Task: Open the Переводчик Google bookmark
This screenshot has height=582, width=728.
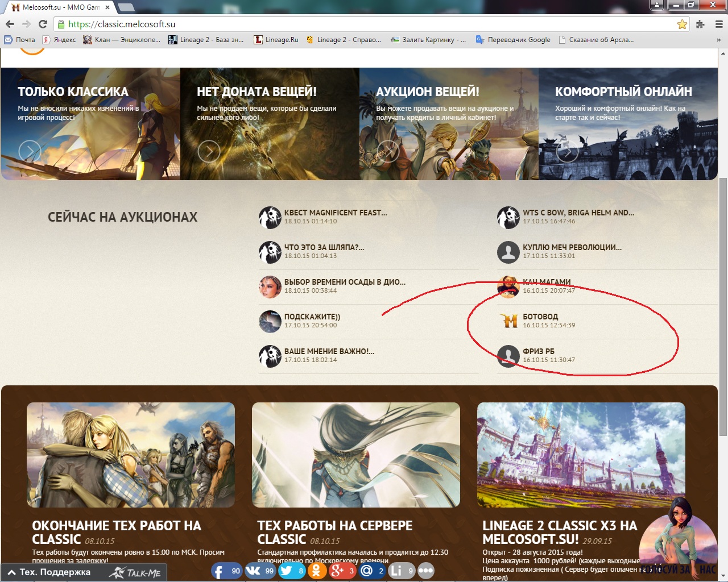Action: click(x=513, y=40)
